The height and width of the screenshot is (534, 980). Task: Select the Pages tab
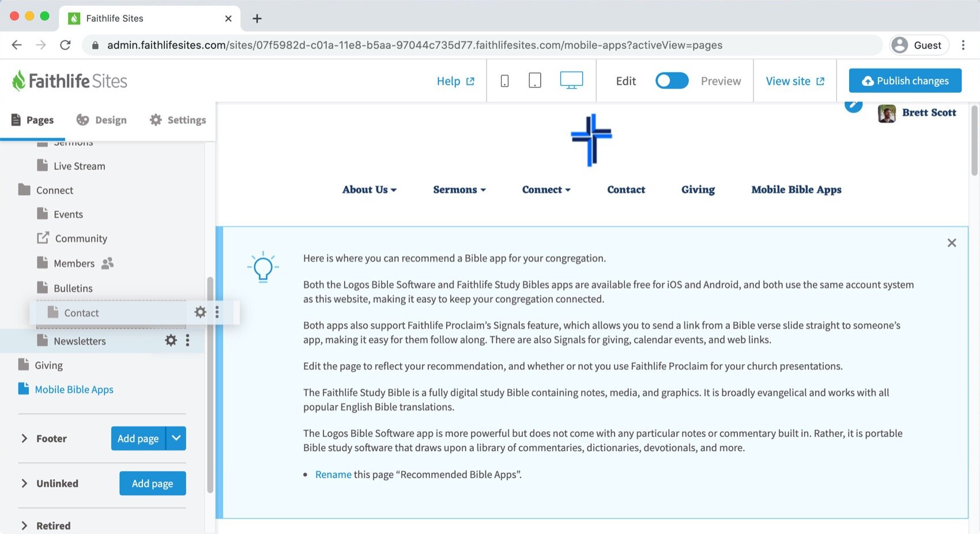[33, 120]
